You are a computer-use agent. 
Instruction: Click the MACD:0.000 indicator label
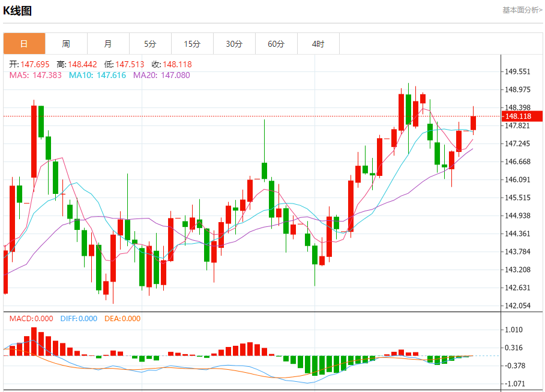(x=31, y=319)
